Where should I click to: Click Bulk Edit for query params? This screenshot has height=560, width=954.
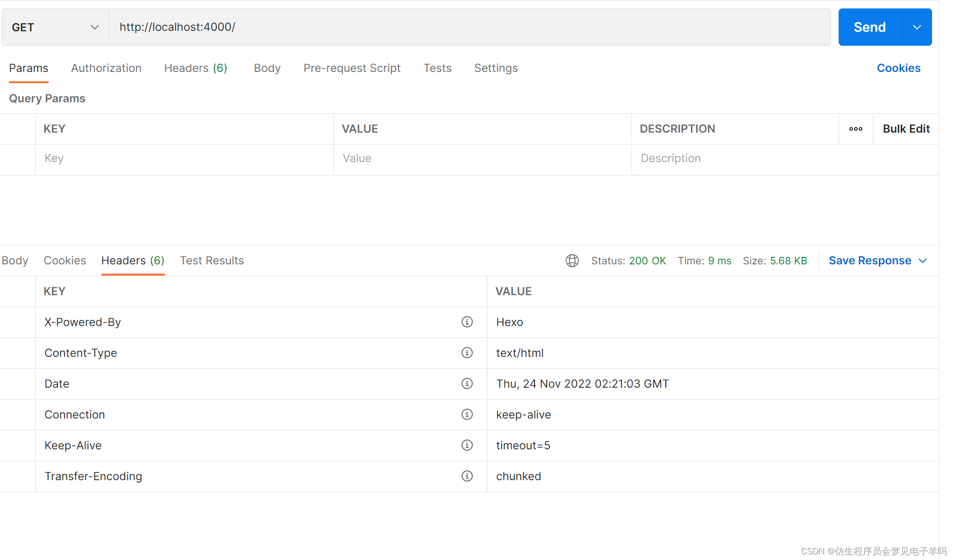pos(906,129)
